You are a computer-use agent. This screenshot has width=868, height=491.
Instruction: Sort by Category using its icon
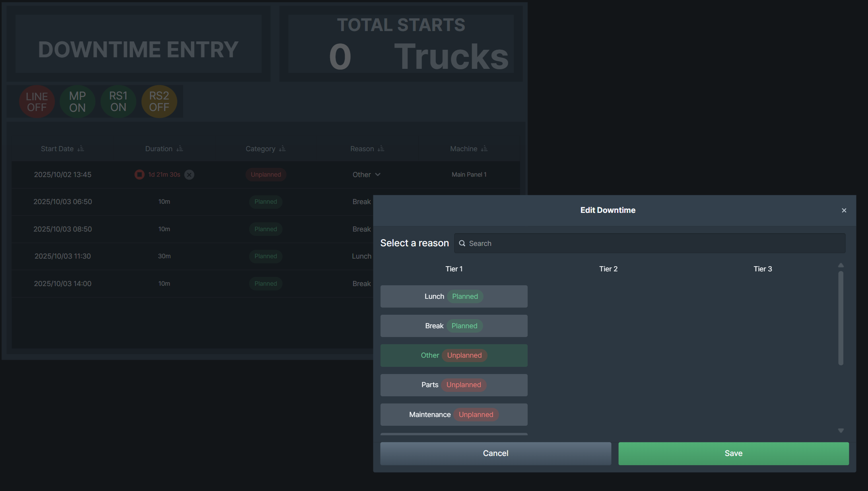pyautogui.click(x=282, y=148)
